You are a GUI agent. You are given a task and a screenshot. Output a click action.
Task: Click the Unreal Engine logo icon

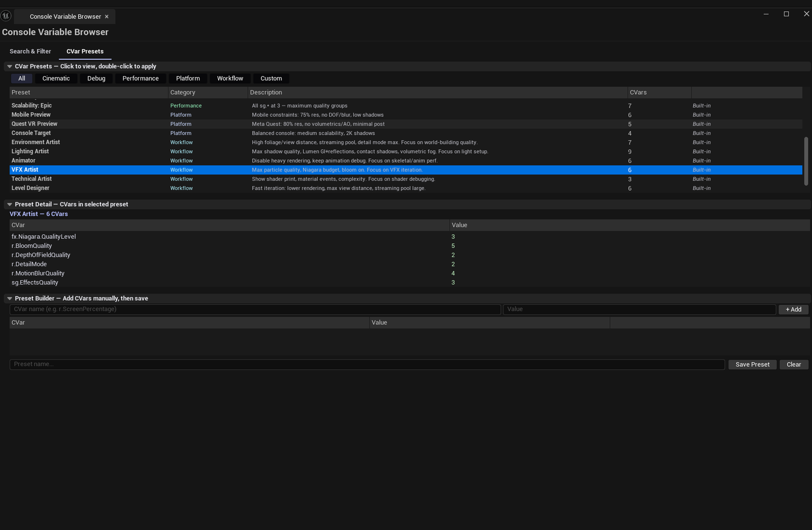click(x=6, y=16)
